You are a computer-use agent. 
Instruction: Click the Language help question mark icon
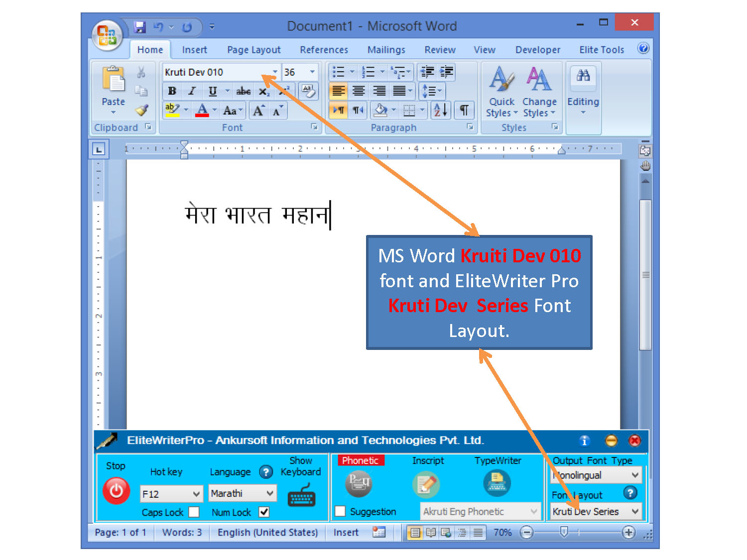pos(266,471)
